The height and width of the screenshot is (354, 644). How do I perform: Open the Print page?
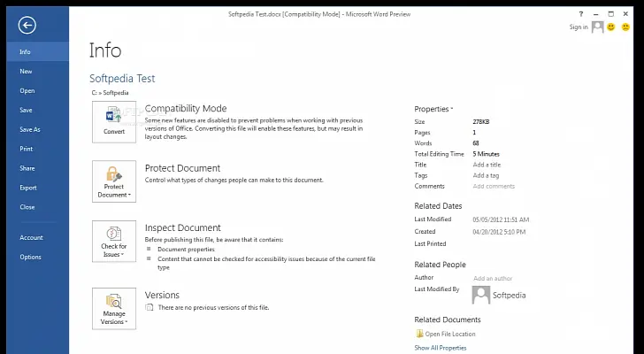[38, 149]
